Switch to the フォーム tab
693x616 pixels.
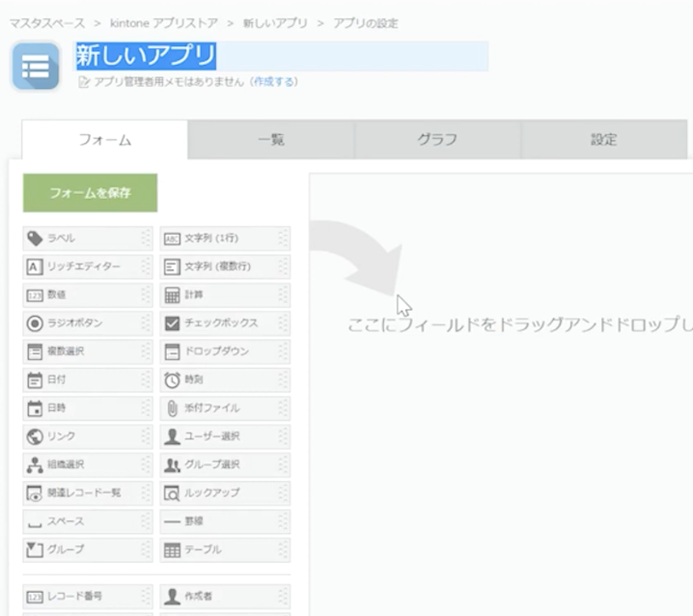coord(105,139)
